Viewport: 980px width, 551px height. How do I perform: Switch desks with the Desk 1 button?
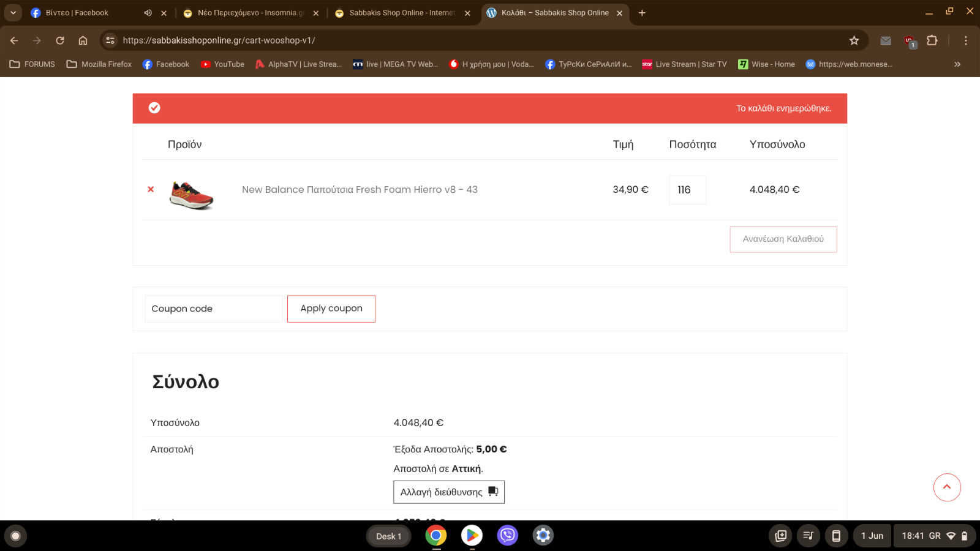(389, 536)
